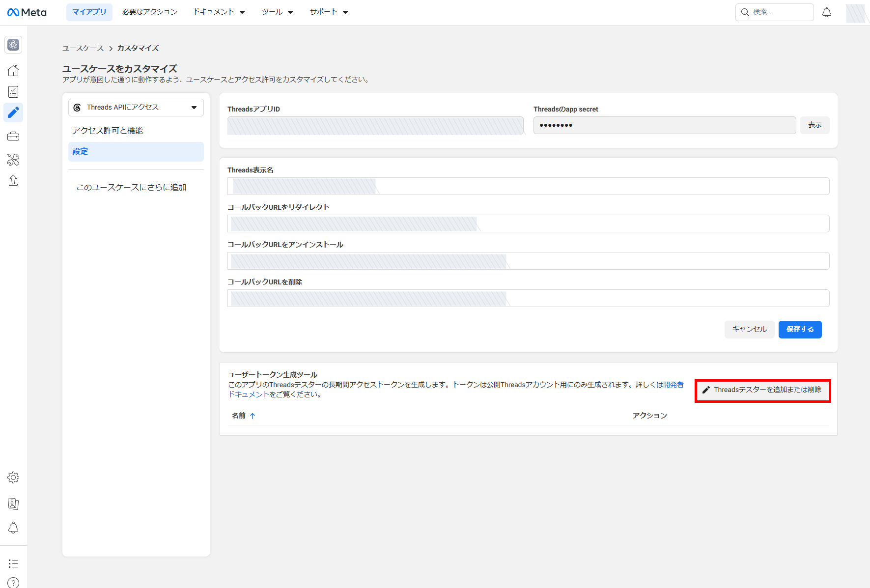
Task: Click the 表示 button for app secret
Action: pos(815,125)
